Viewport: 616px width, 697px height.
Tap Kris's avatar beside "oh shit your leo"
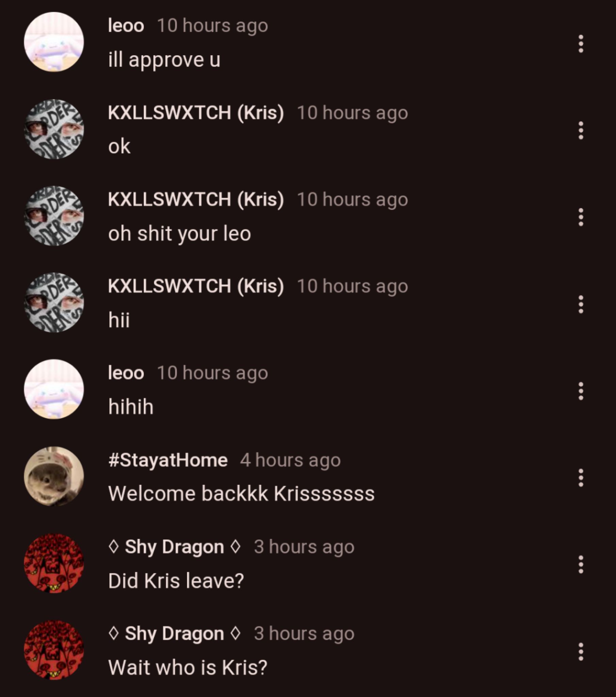coord(54,215)
